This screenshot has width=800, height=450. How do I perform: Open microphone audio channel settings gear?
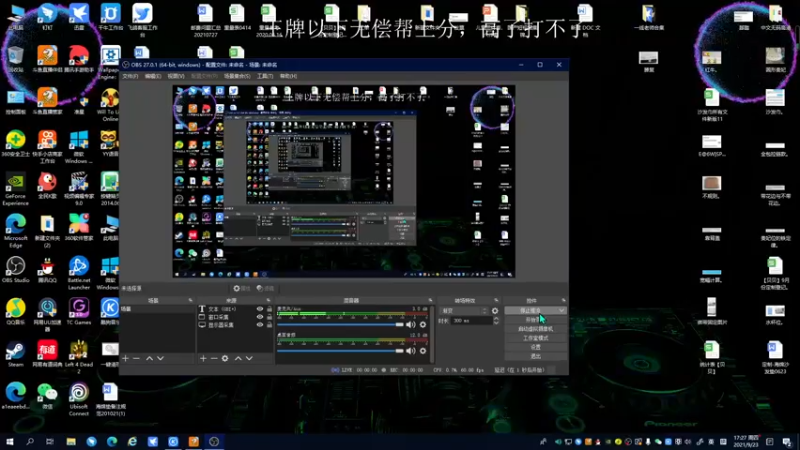coord(422,324)
